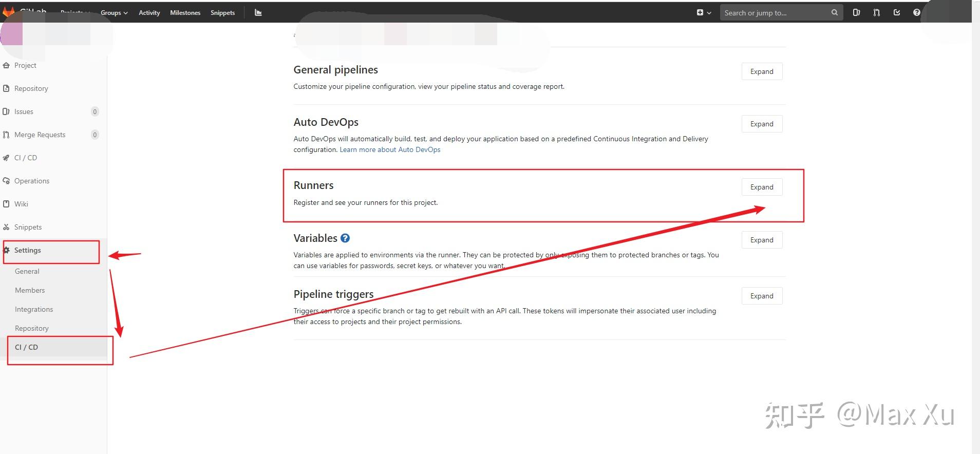
Task: Open the Todos checkmark icon in the top bar
Action: click(897, 13)
